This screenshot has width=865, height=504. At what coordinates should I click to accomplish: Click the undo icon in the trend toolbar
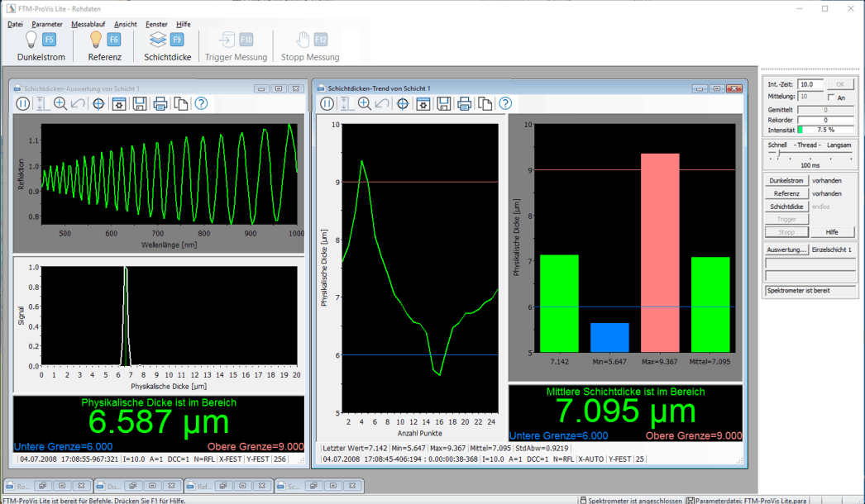click(382, 103)
